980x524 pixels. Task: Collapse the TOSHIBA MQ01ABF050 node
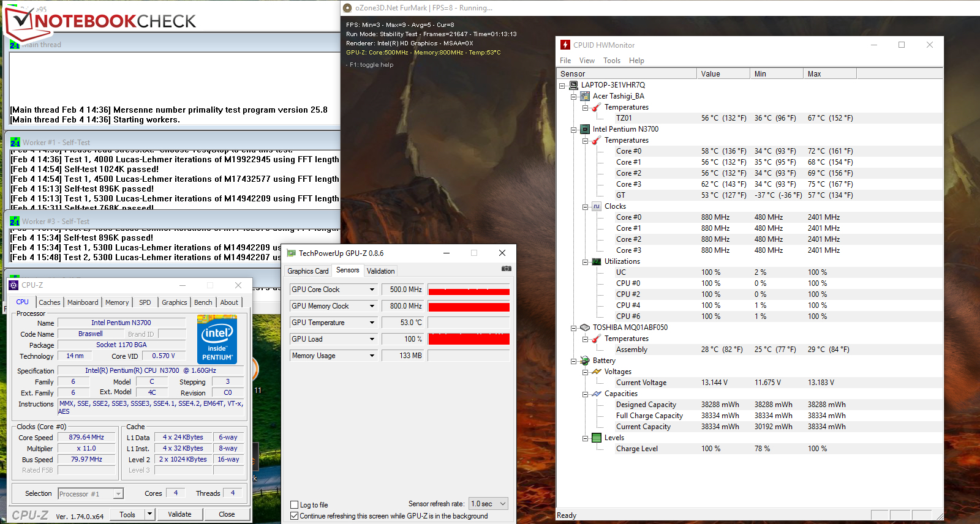coord(574,328)
